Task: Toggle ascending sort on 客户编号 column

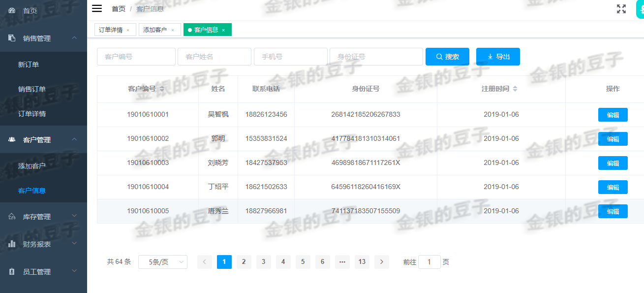Action: (161, 87)
